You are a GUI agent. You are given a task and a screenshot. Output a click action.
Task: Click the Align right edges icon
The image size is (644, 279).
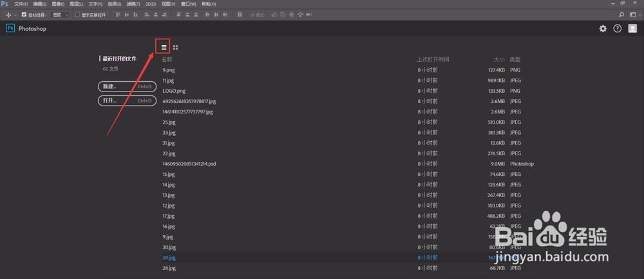pos(164,15)
